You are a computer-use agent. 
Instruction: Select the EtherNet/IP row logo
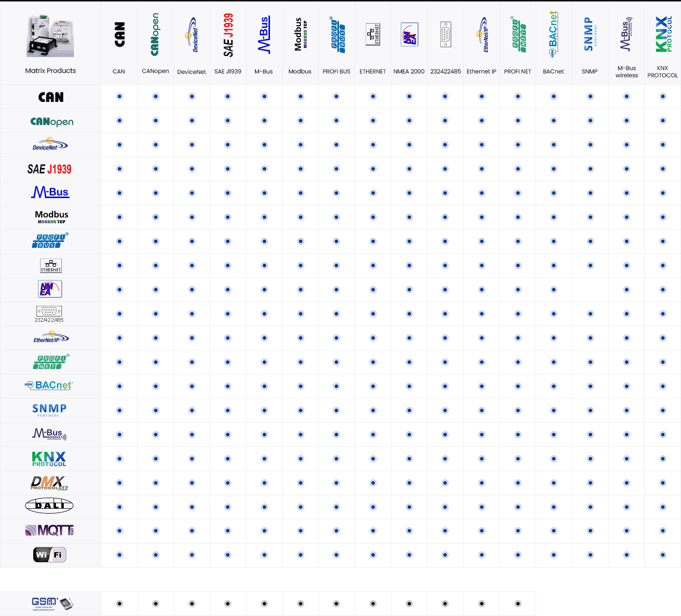coord(51,337)
